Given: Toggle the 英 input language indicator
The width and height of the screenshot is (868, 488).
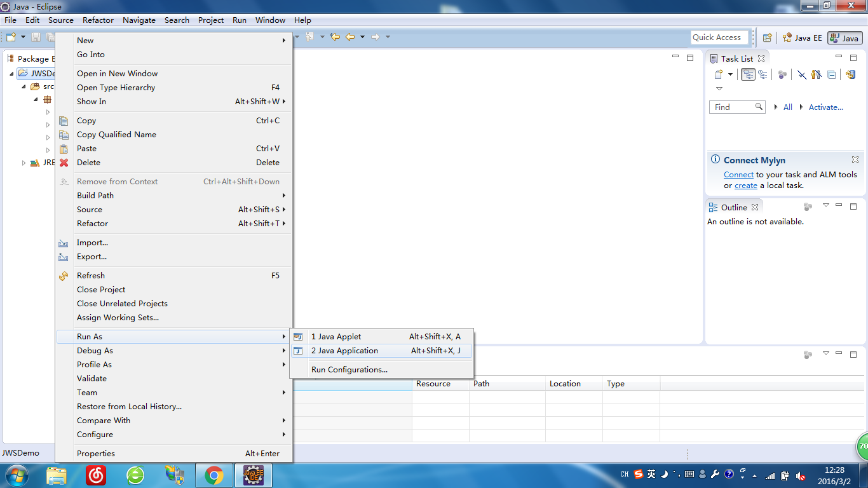Looking at the screenshot, I should [651, 474].
